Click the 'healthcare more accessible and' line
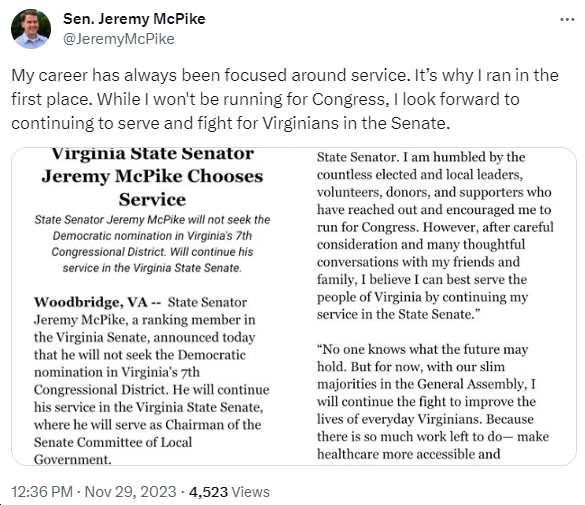 click(x=409, y=454)
